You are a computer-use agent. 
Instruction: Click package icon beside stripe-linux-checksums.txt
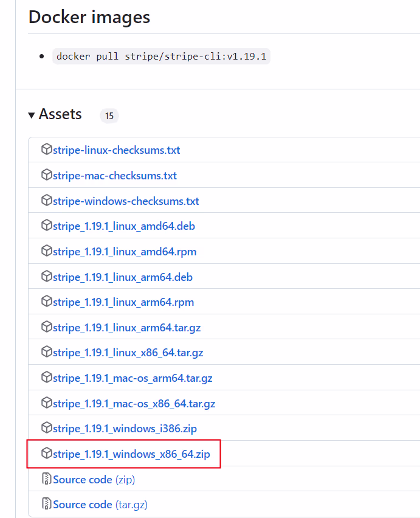point(47,150)
